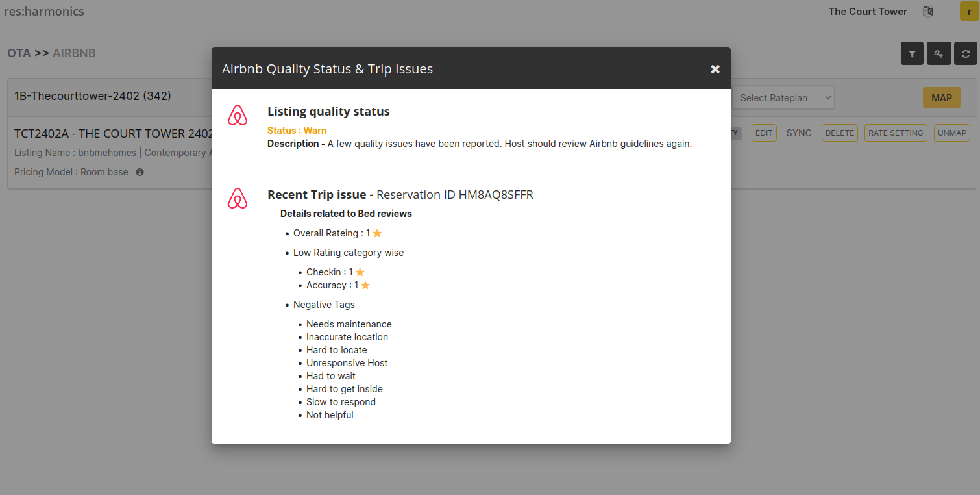
Task: Click the UNMAP button
Action: 952,133
